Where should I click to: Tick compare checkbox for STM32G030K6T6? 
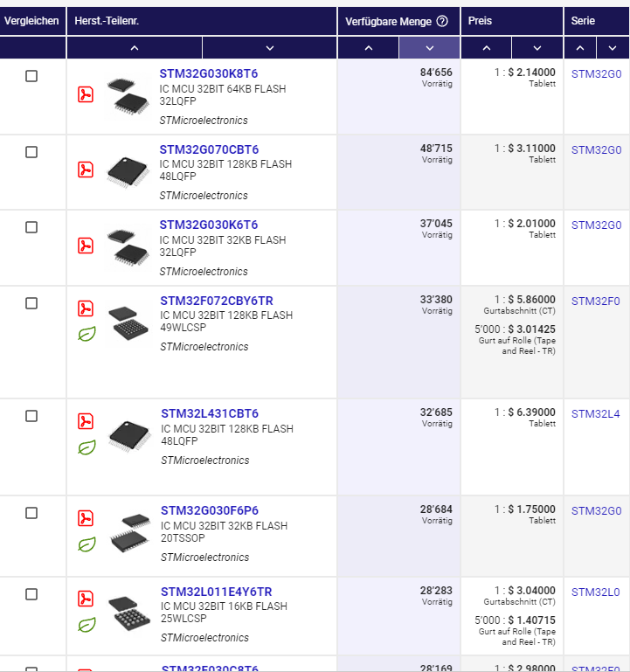(x=31, y=227)
